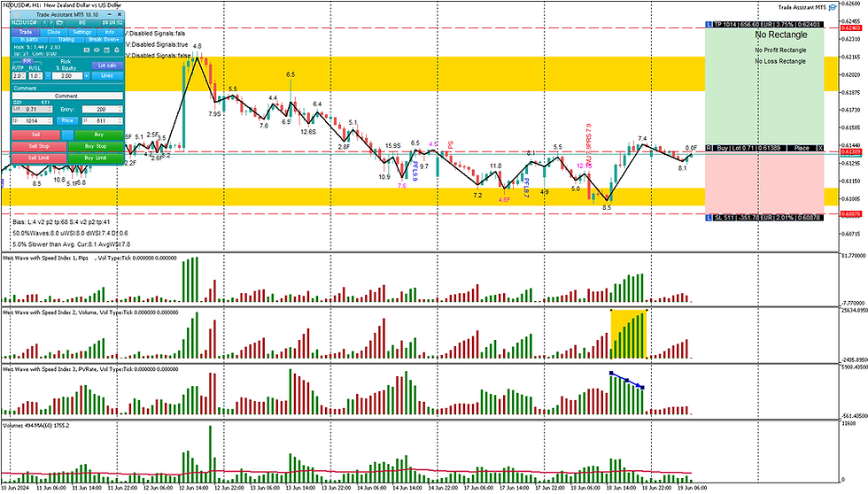The image size is (868, 494).
Task: Open the folder icon in Trade Assistant header
Action: point(60,23)
